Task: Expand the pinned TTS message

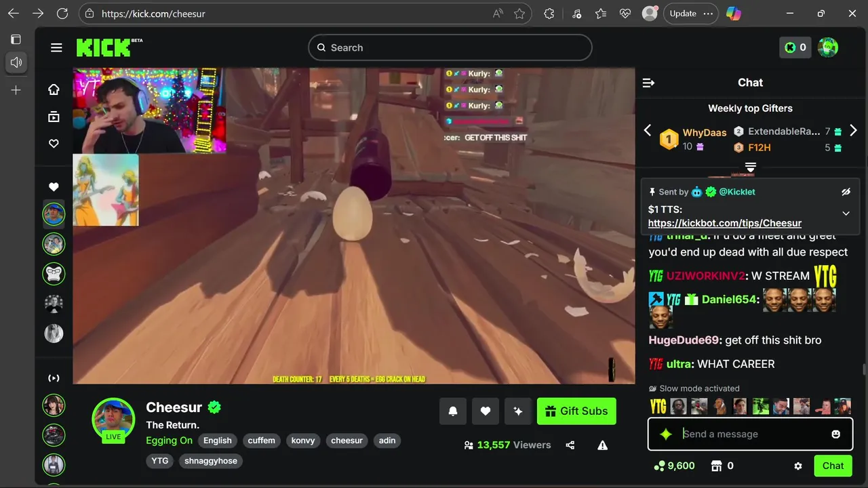Action: 846,213
